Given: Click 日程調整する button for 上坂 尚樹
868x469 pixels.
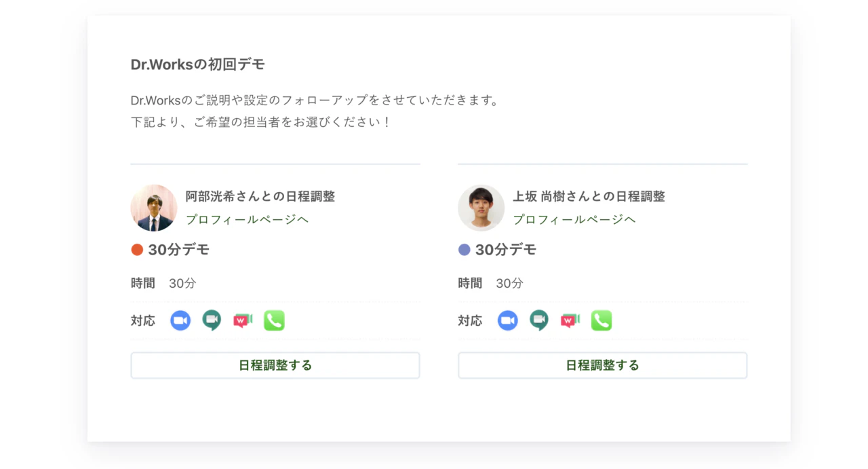Looking at the screenshot, I should pyautogui.click(x=603, y=365).
